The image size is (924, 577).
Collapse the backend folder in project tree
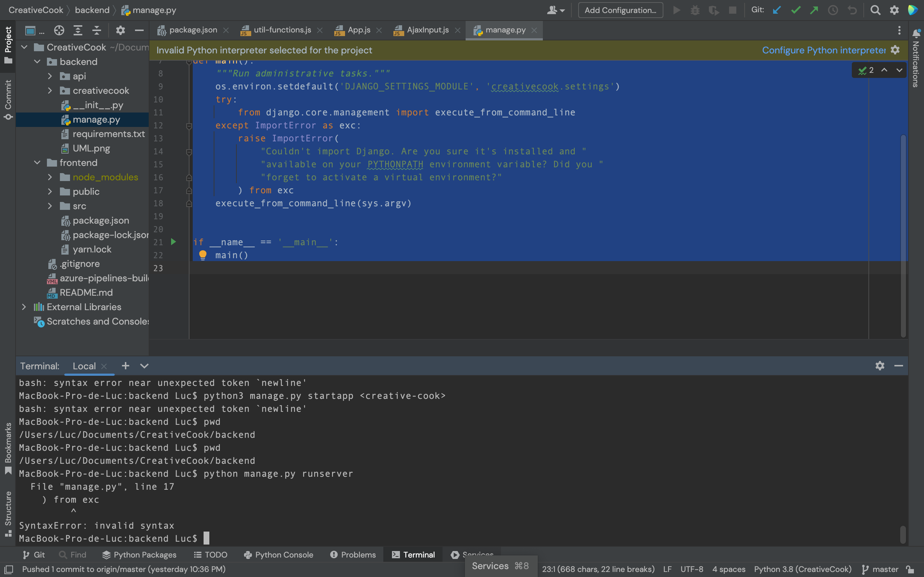point(37,62)
